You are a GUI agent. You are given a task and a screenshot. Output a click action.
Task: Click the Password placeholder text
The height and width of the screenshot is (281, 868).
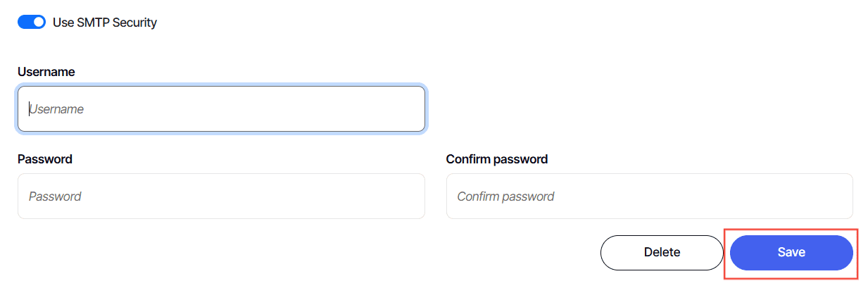point(55,196)
